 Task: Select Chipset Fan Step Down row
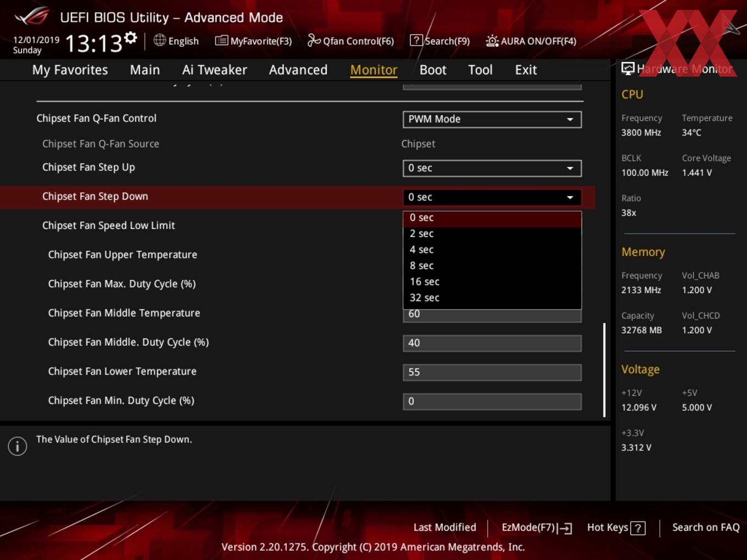click(297, 197)
